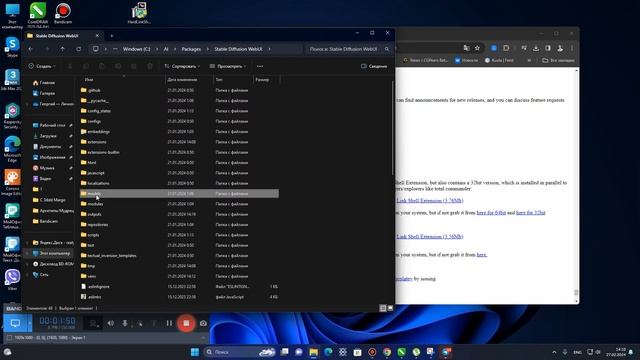640x360 pixels.
Task: Open Просмотреть dropdown in Explorer
Action: pyautogui.click(x=228, y=66)
